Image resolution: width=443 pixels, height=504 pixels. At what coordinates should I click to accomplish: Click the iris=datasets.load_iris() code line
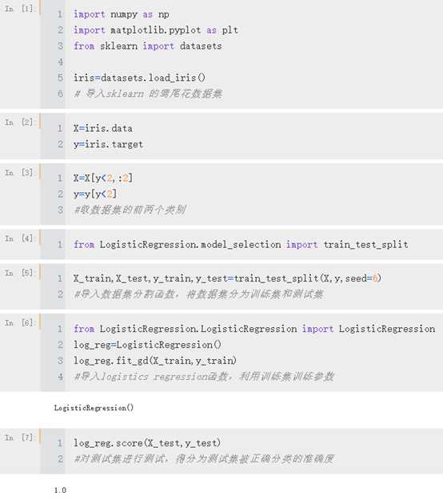tap(139, 78)
